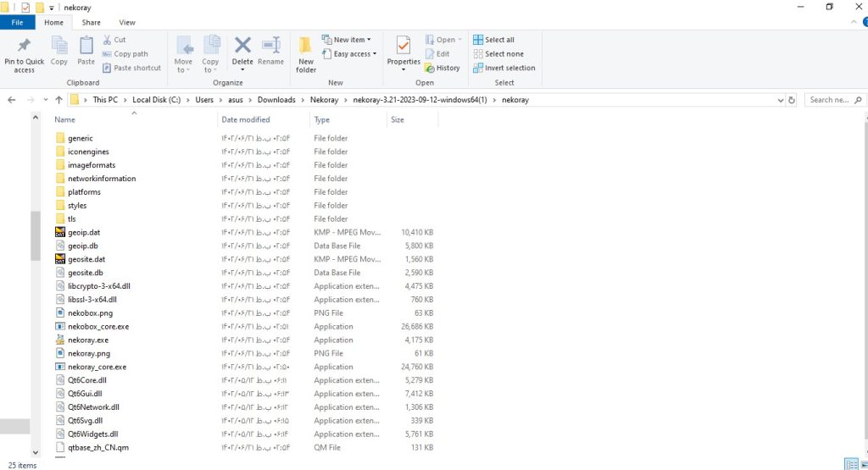Switch to the Share ribbon tab
This screenshot has height=470, width=868.
[x=92, y=23]
